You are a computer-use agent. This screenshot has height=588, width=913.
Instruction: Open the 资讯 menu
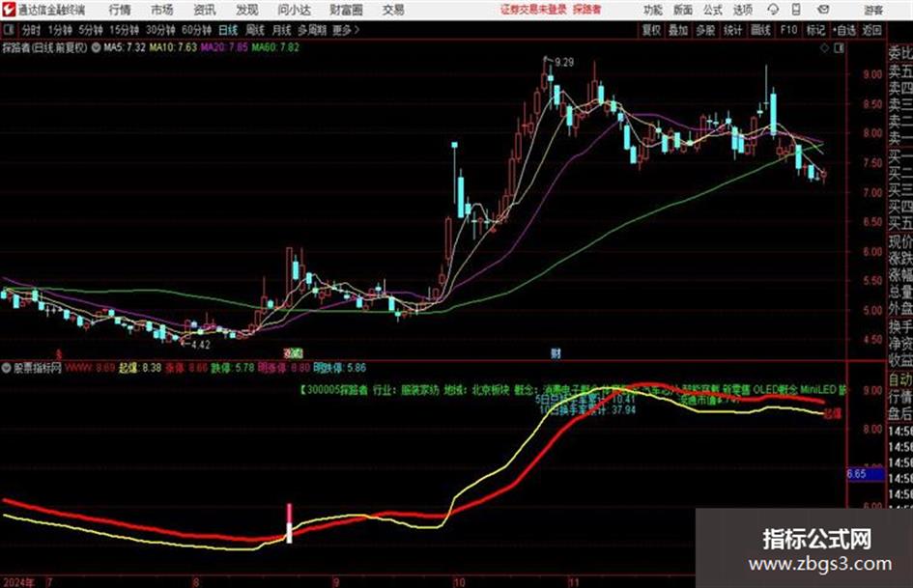[205, 10]
